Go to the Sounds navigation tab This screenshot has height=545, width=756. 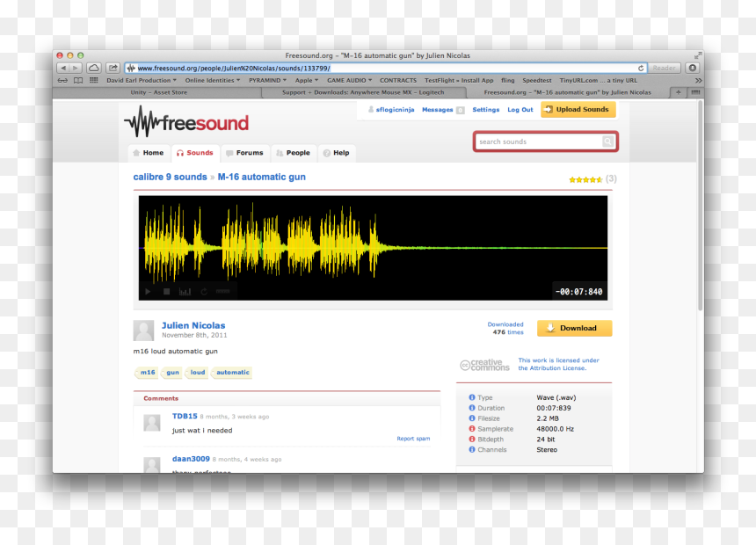tap(195, 153)
